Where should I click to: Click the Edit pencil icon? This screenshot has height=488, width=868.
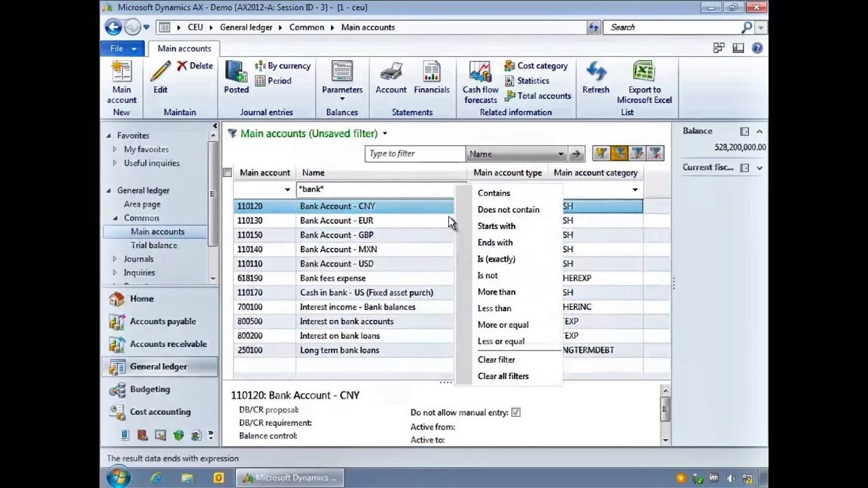point(161,72)
